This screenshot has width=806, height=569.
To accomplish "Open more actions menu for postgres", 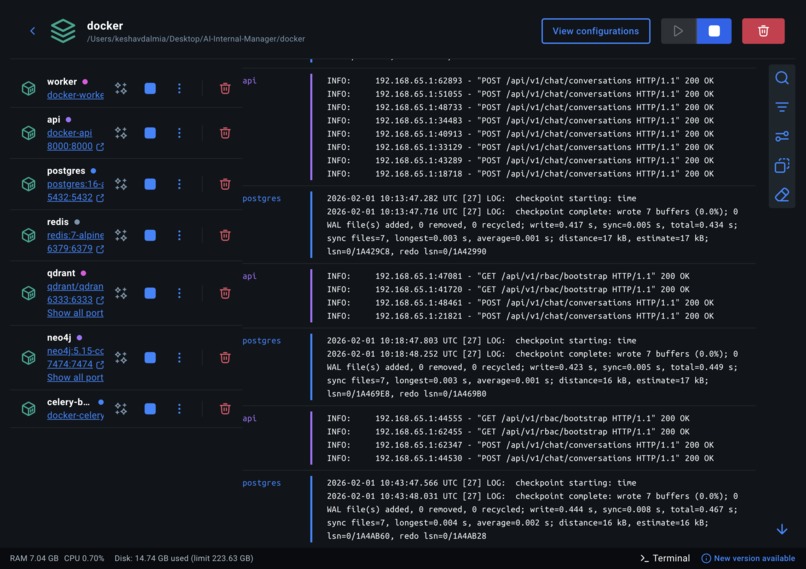I will coord(179,184).
